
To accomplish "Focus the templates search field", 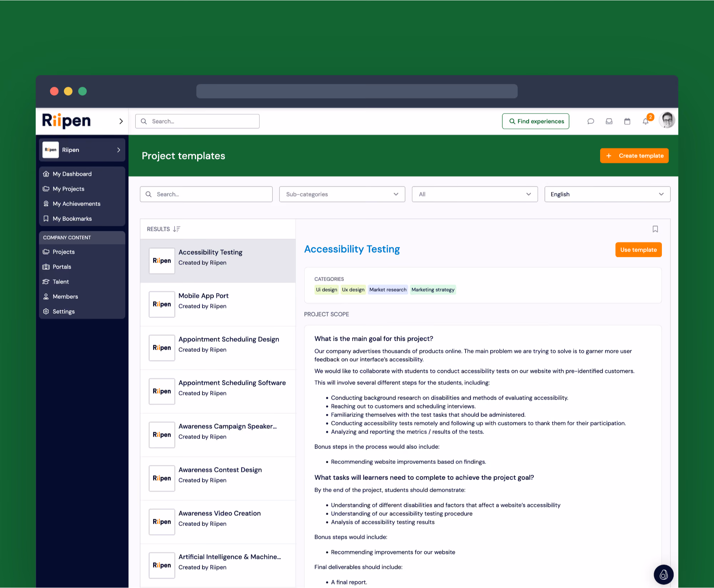I will coord(206,194).
